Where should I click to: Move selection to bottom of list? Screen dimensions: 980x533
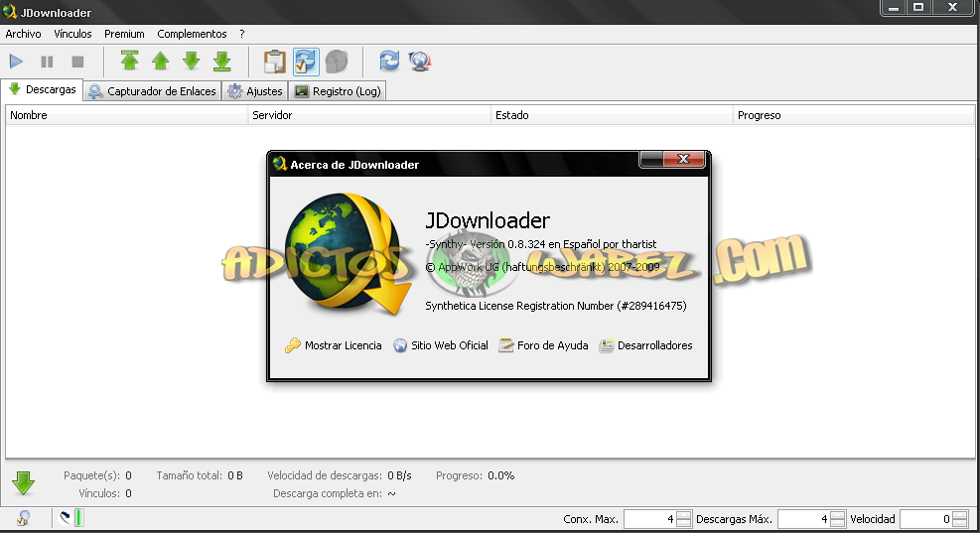(x=221, y=61)
